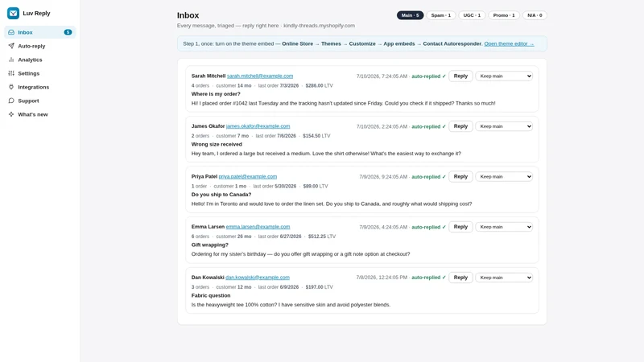The image size is (644, 362).
Task: Open the Keep main dropdown for James Okafor
Action: tap(504, 126)
